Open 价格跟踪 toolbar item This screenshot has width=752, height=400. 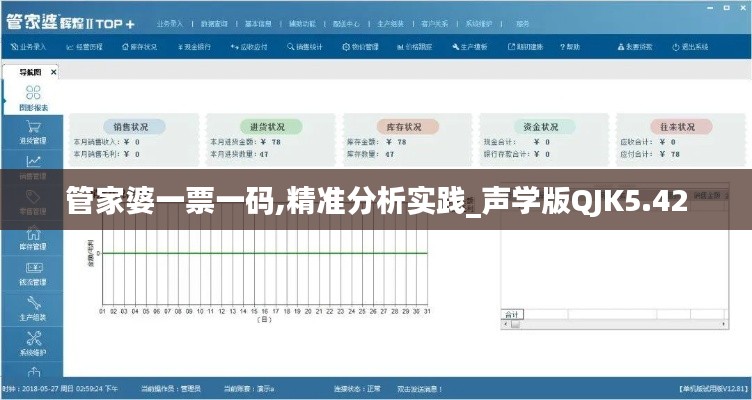(x=415, y=47)
